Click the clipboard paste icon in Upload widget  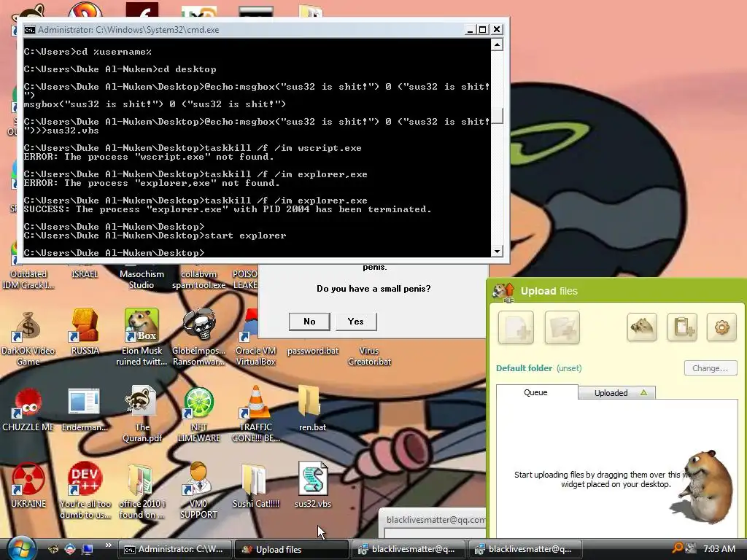(x=682, y=327)
